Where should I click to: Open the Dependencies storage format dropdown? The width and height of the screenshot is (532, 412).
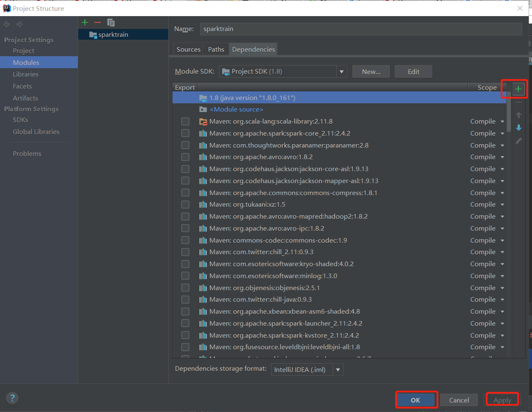[x=338, y=369]
